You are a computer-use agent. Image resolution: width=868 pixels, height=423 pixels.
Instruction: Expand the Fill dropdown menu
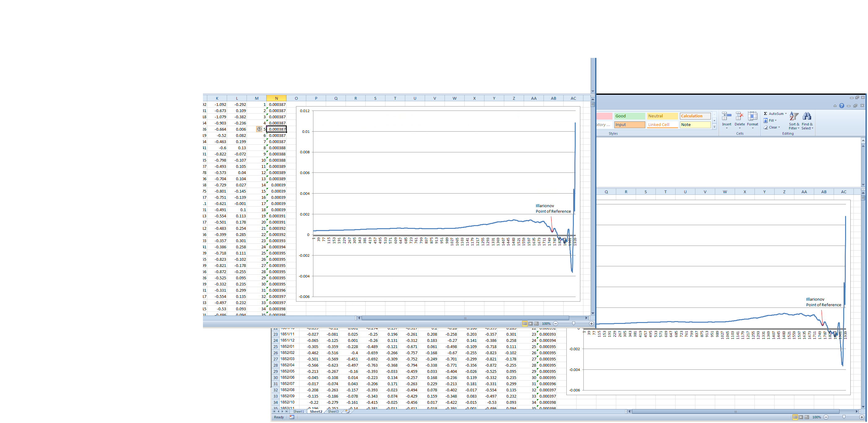pyautogui.click(x=775, y=120)
